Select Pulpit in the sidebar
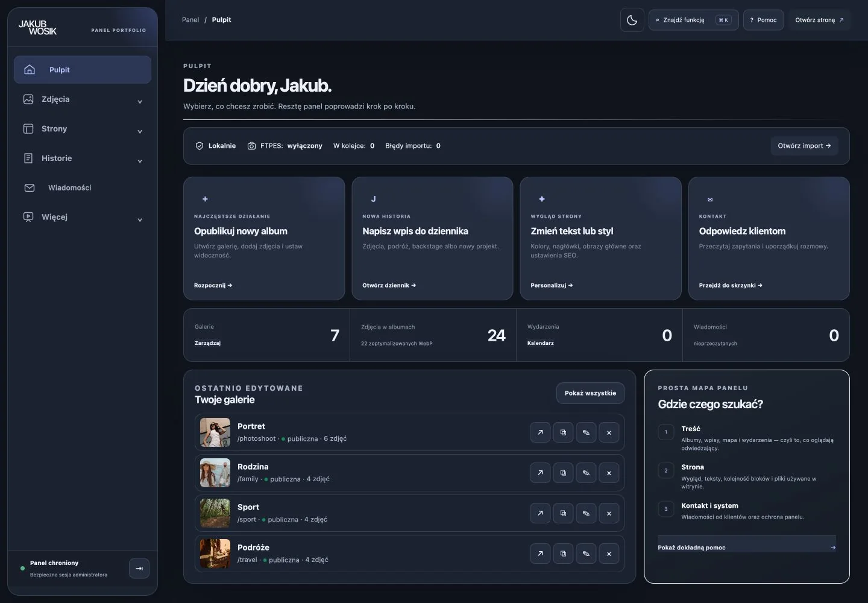 83,70
